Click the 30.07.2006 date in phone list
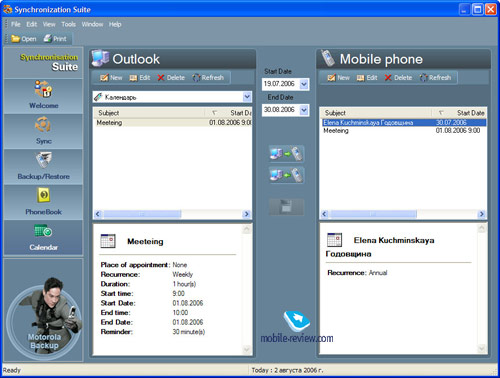This screenshot has width=500, height=378. (451, 123)
